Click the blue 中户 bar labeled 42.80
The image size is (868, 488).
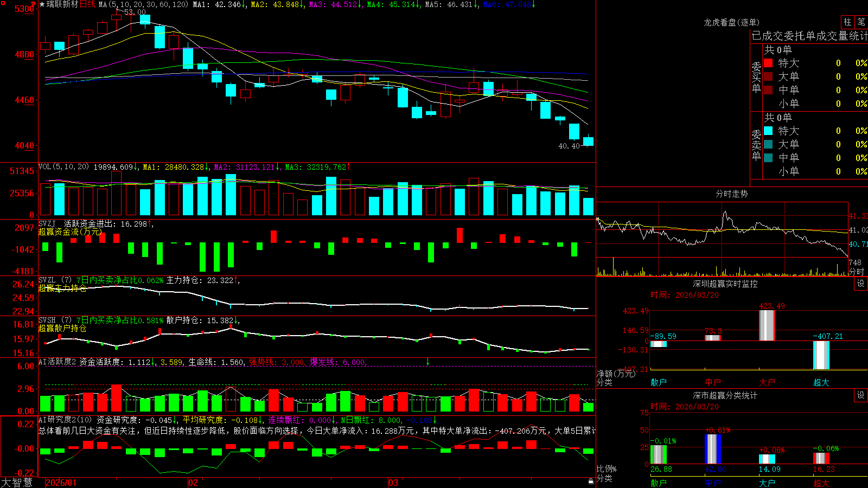click(712, 449)
